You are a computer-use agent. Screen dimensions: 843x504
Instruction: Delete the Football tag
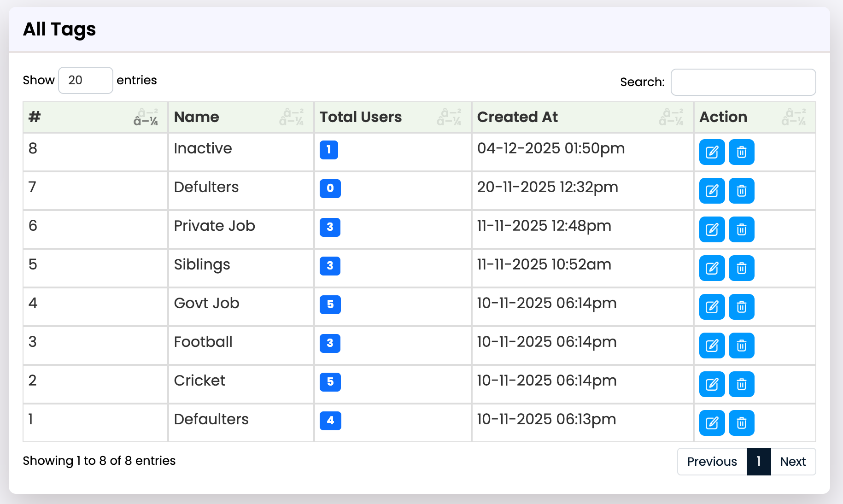742,346
